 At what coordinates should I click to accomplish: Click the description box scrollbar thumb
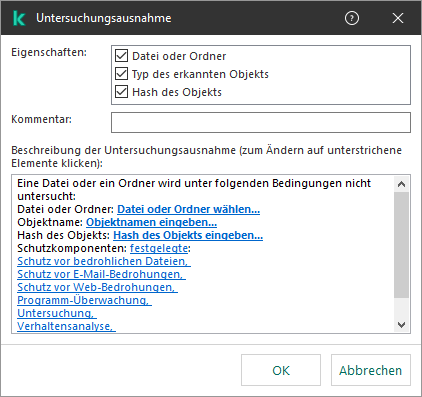[402, 245]
